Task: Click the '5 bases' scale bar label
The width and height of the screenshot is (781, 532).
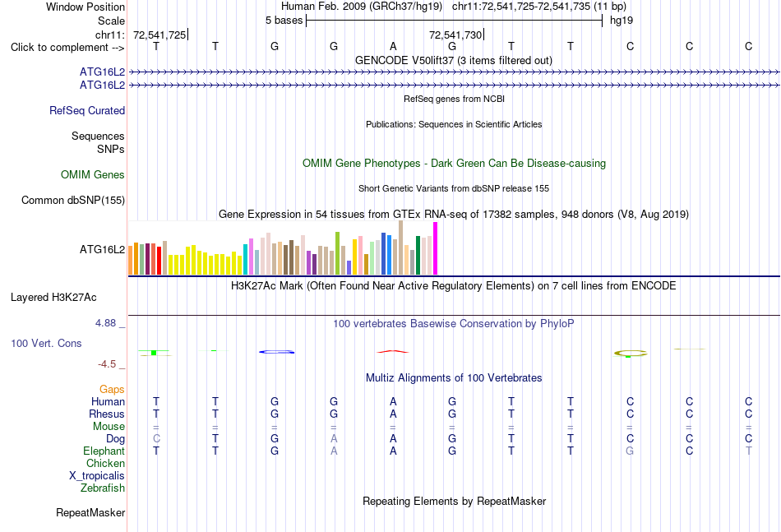Action: (x=284, y=21)
